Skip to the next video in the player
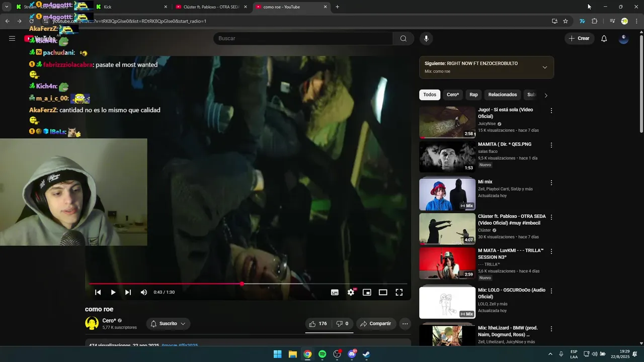Viewport: 644px width, 362px height. pyautogui.click(x=128, y=292)
